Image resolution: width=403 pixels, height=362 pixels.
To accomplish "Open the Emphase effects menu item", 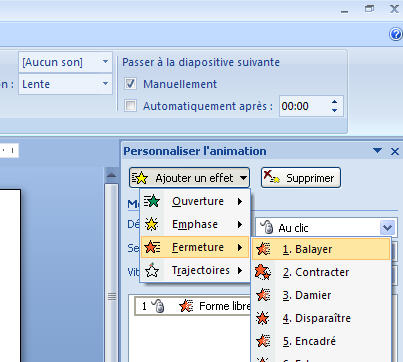I will (x=195, y=224).
